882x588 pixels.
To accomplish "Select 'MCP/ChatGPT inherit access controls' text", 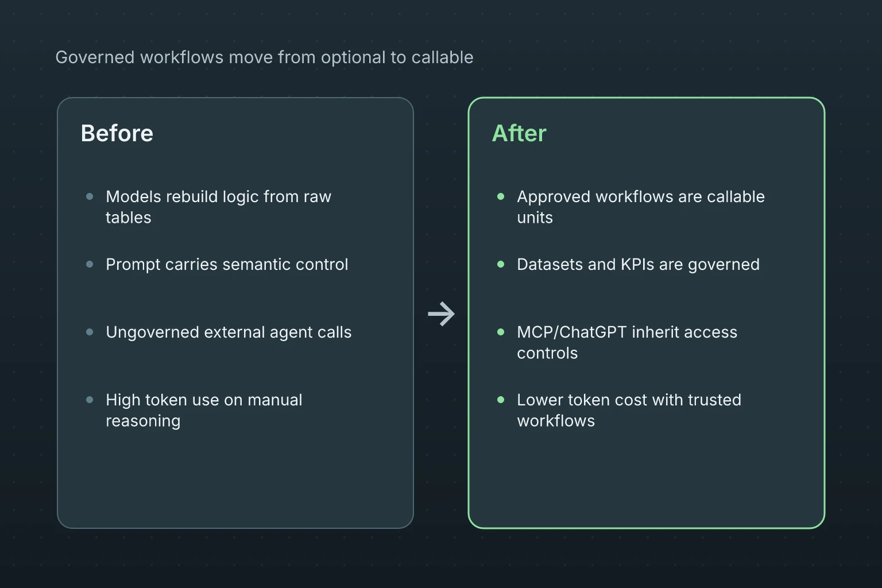I will [627, 342].
